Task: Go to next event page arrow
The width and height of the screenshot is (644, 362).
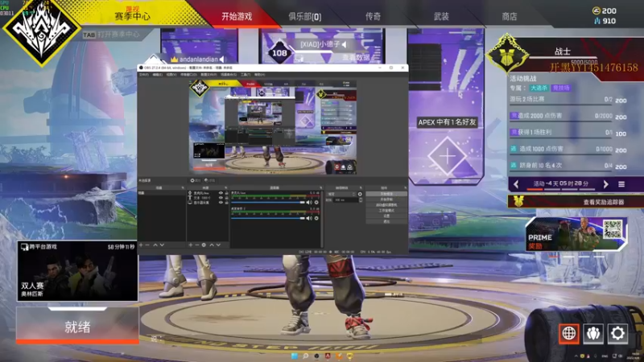Action: 606,184
